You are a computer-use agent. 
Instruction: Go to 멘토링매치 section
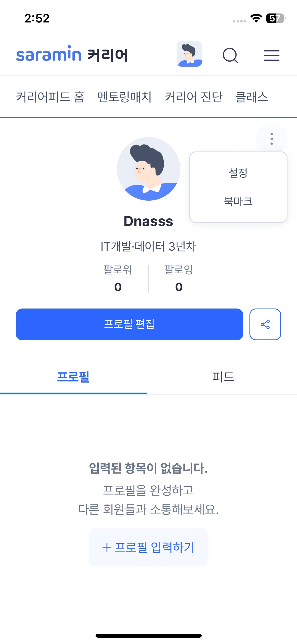point(124,97)
